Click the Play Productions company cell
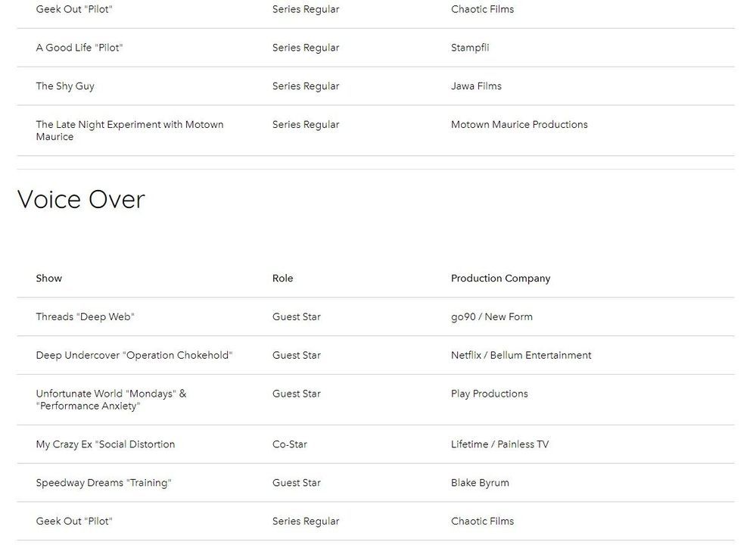 point(489,394)
